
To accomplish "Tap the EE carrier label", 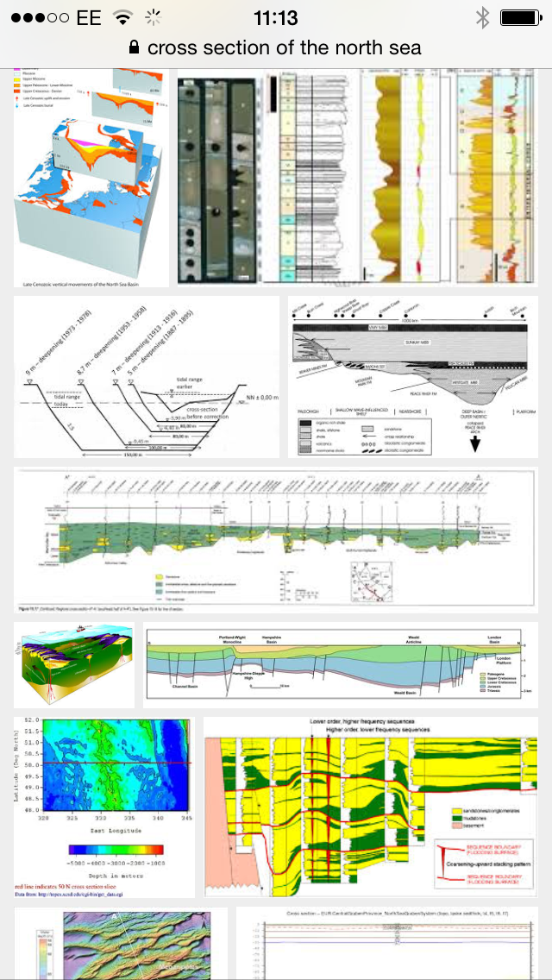I will coord(88,17).
